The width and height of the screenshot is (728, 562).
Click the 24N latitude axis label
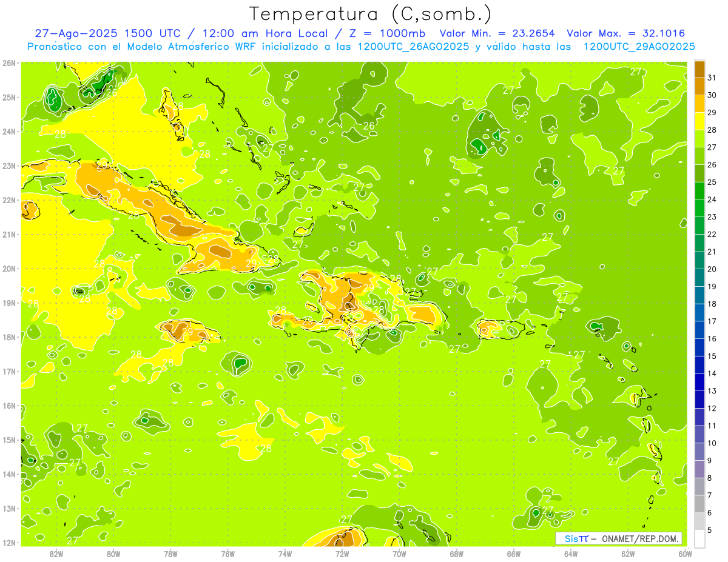pyautogui.click(x=9, y=132)
